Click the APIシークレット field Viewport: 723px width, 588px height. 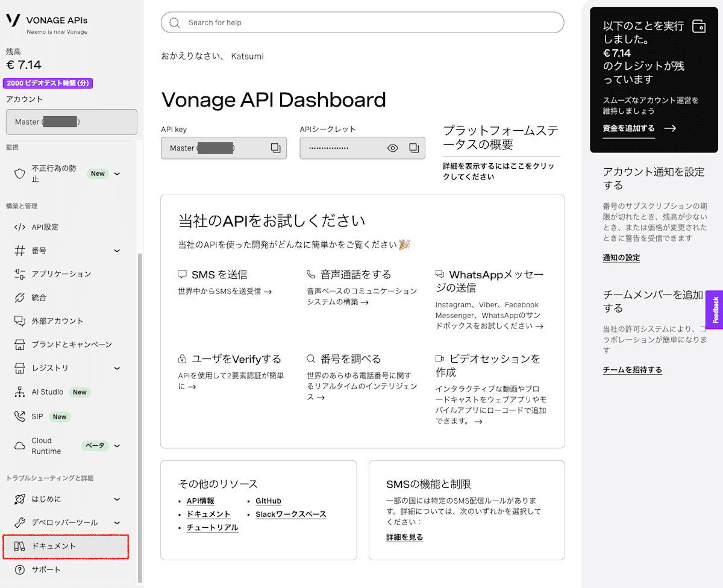(x=362, y=148)
